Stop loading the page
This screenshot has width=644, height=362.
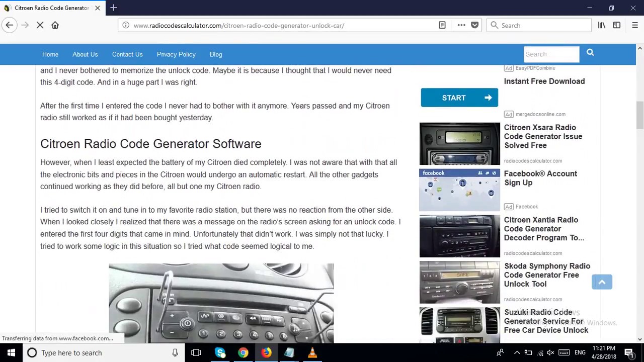pyautogui.click(x=40, y=25)
